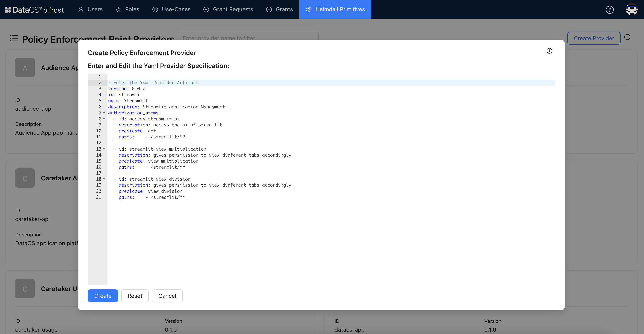Click the Grants checkmark icon
This screenshot has height=334, width=644.
pos(269,9)
